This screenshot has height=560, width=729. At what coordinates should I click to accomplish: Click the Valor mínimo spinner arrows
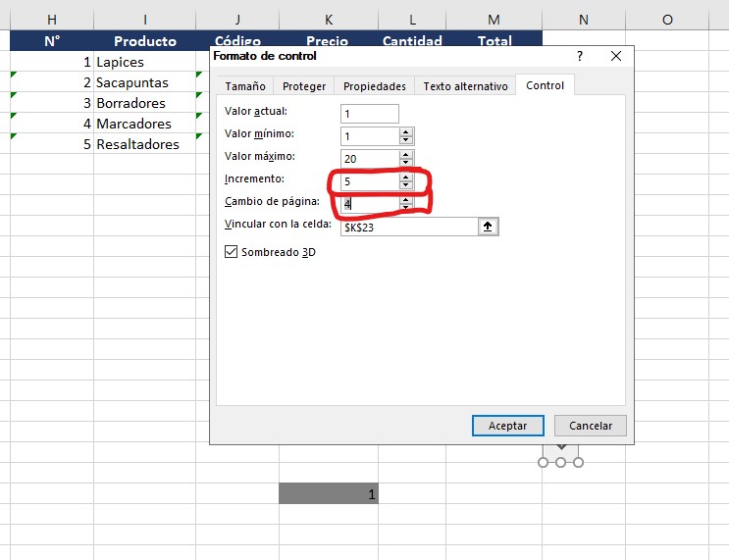tap(406, 136)
